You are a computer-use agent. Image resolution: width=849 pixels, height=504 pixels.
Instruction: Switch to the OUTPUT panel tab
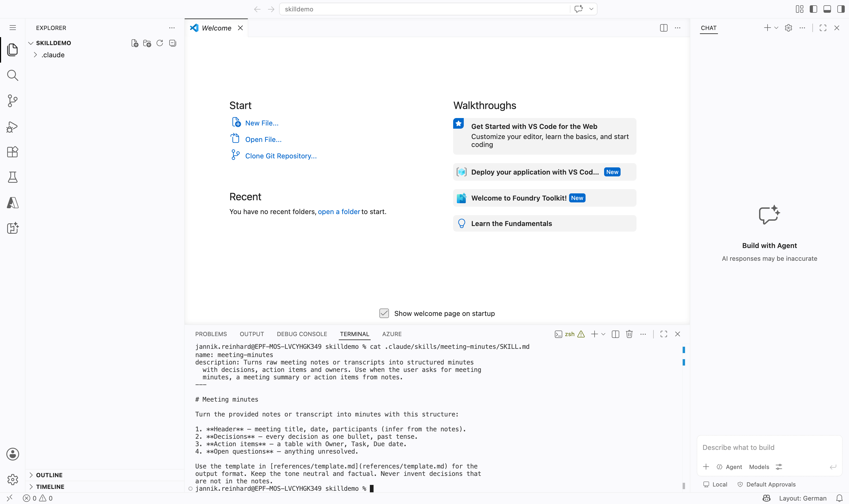pyautogui.click(x=252, y=334)
